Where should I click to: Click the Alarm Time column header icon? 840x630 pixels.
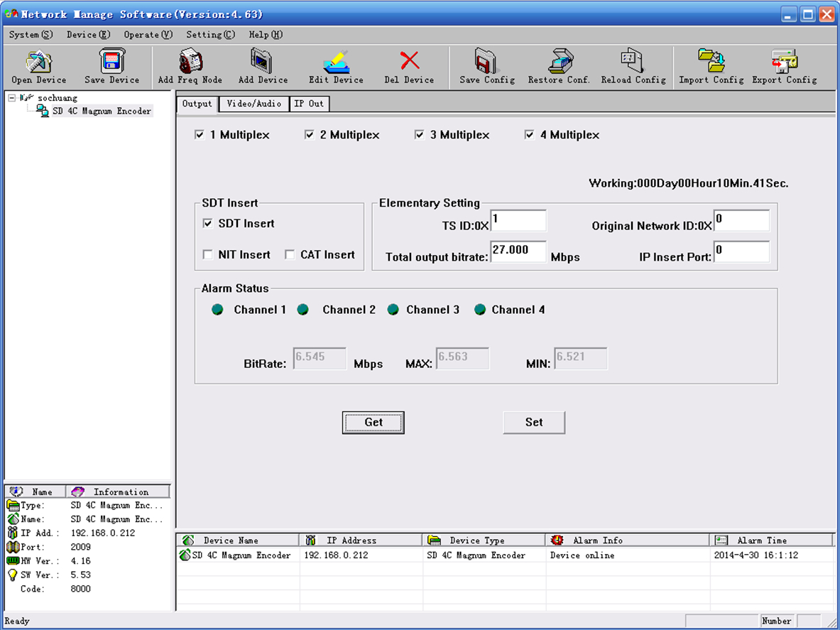click(x=721, y=540)
